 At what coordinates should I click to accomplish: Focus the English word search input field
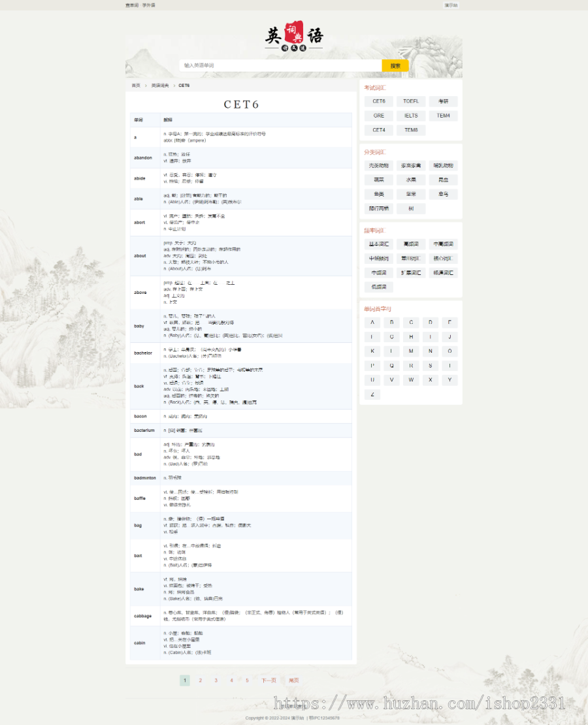coord(280,66)
